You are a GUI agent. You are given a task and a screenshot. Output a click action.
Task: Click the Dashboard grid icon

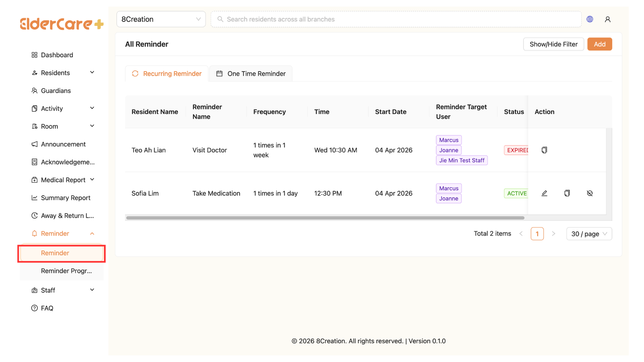click(34, 55)
